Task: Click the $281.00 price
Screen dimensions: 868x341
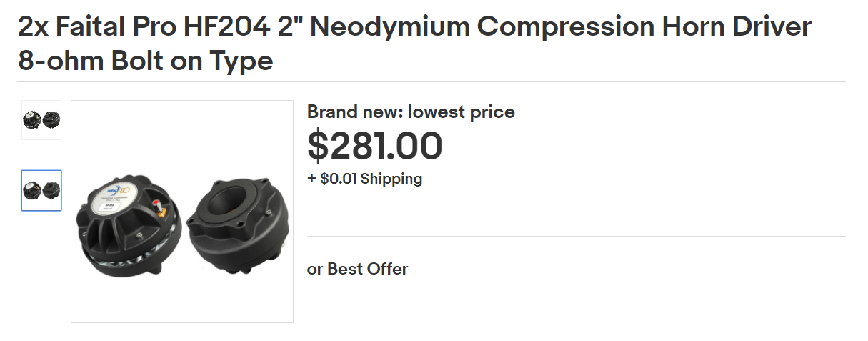Action: (375, 146)
